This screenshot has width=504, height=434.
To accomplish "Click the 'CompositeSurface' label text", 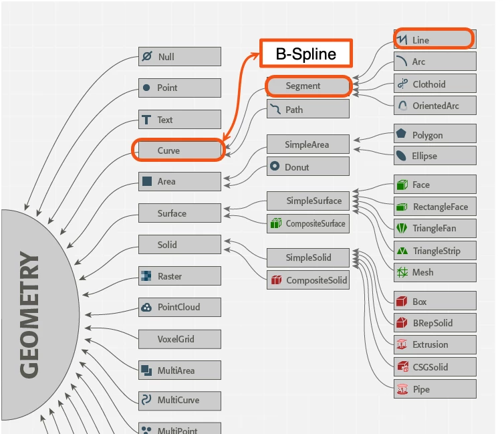I will point(316,223).
